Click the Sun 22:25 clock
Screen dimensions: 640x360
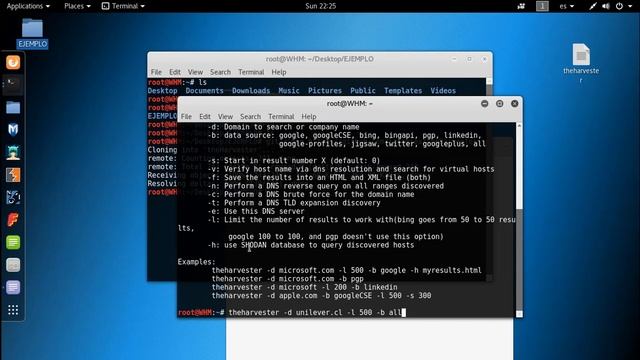(x=320, y=6)
